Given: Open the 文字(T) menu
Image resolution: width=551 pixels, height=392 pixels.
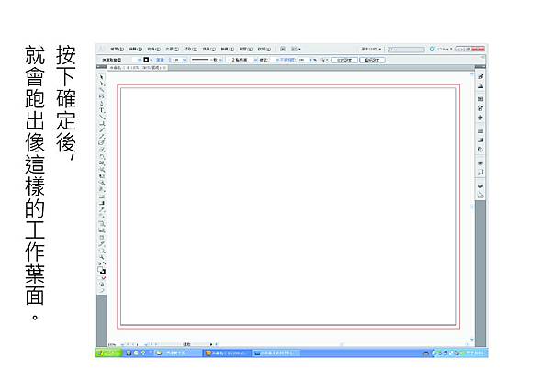Looking at the screenshot, I should [172, 50].
